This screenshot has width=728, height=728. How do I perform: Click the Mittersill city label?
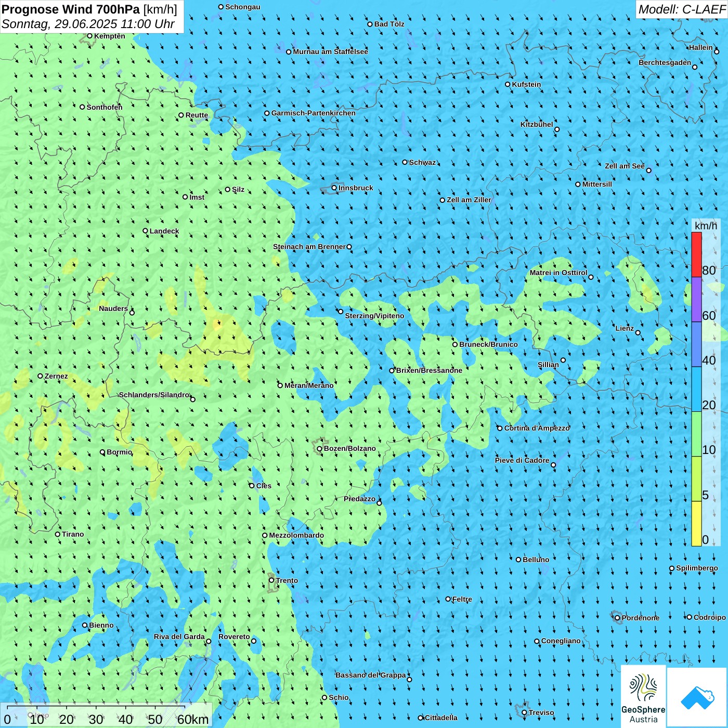click(597, 184)
